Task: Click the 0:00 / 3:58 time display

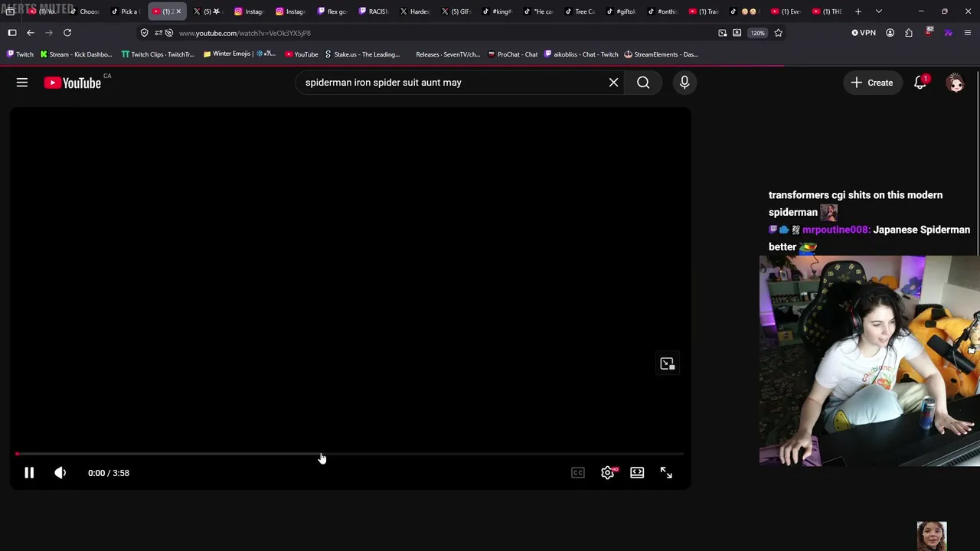Action: (x=109, y=473)
